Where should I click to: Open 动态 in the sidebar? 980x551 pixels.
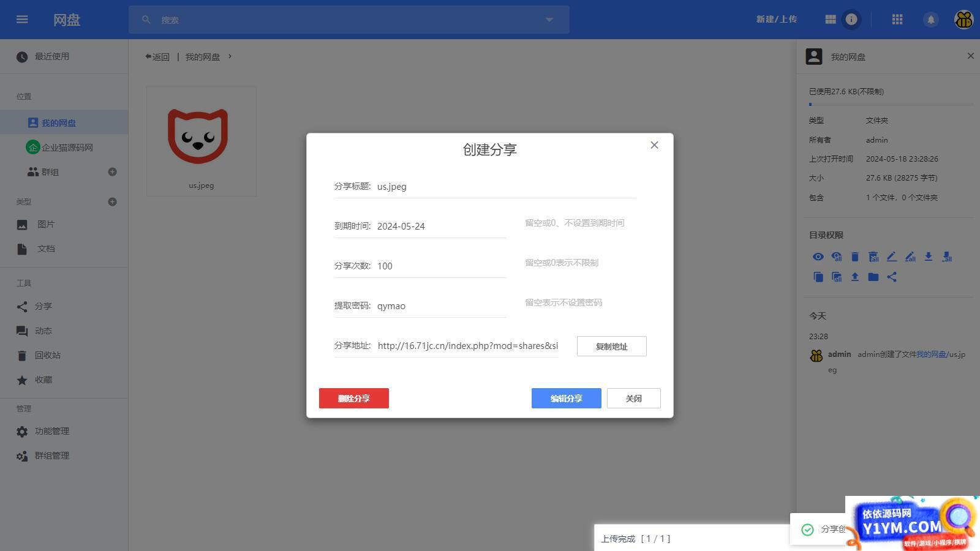tap(64, 331)
